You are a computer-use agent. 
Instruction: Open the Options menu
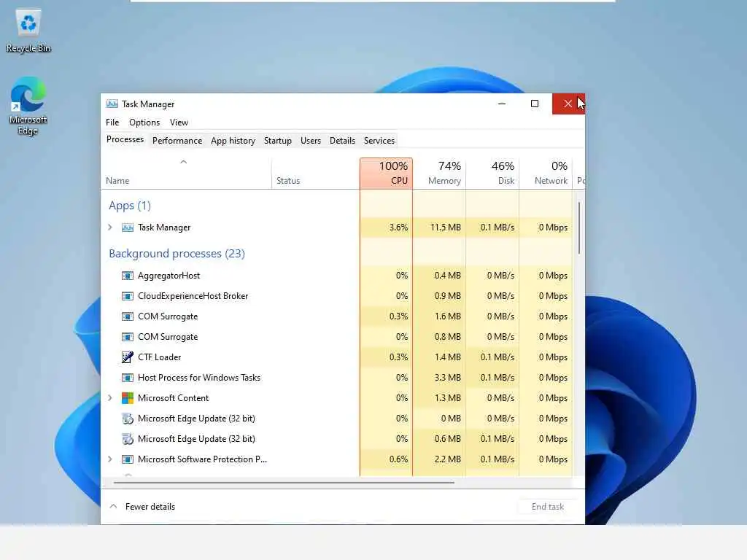[144, 122]
